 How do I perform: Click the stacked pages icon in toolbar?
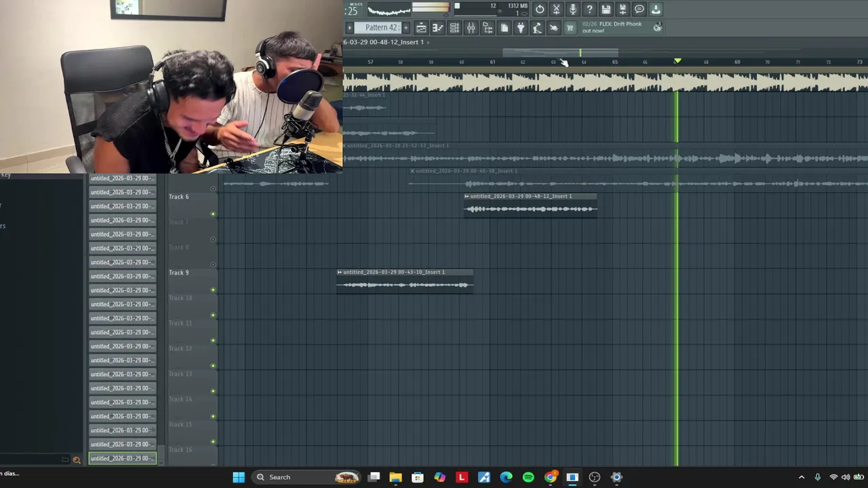504,28
